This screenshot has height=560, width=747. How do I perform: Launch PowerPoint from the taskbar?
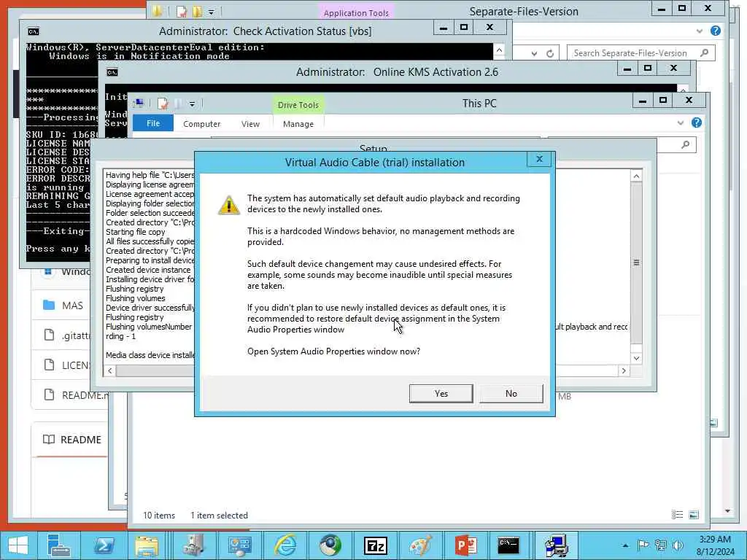pos(465,545)
